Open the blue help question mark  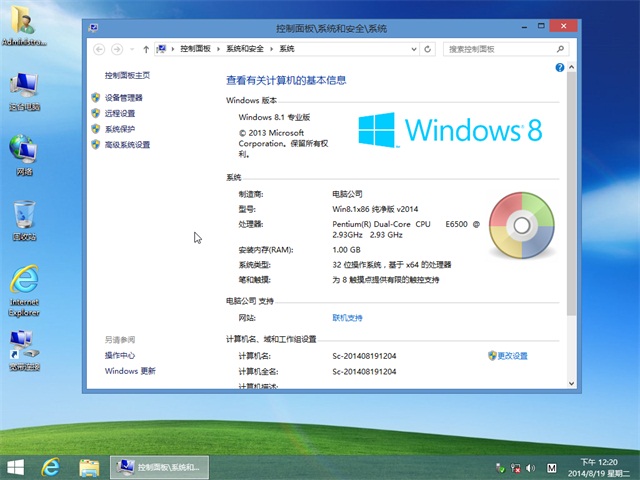(560, 67)
